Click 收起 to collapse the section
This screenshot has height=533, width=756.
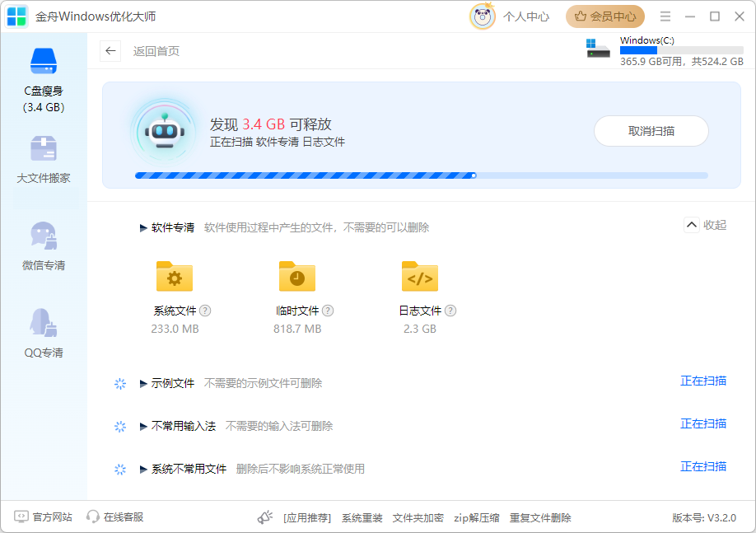tap(706, 225)
